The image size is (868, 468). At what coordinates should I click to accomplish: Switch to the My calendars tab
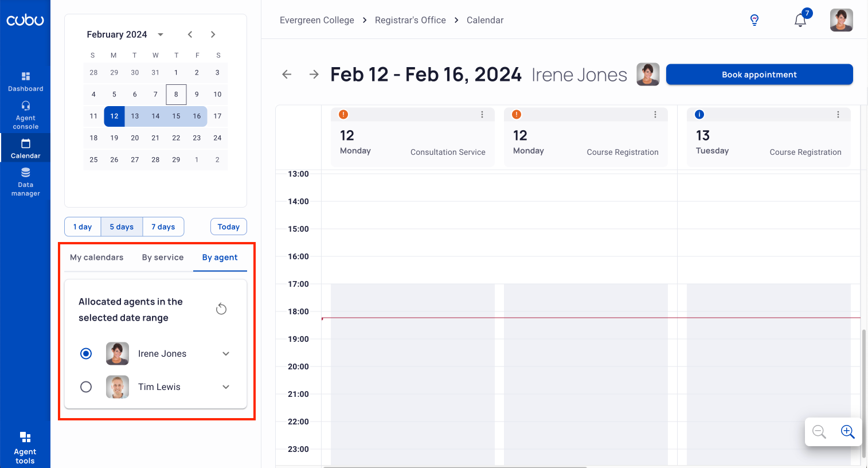pyautogui.click(x=97, y=258)
